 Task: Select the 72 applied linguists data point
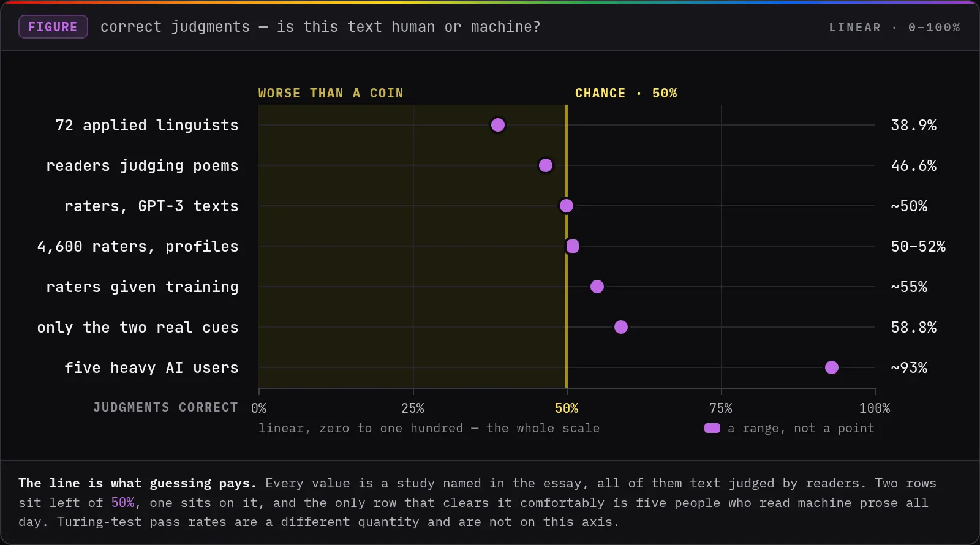[498, 125]
